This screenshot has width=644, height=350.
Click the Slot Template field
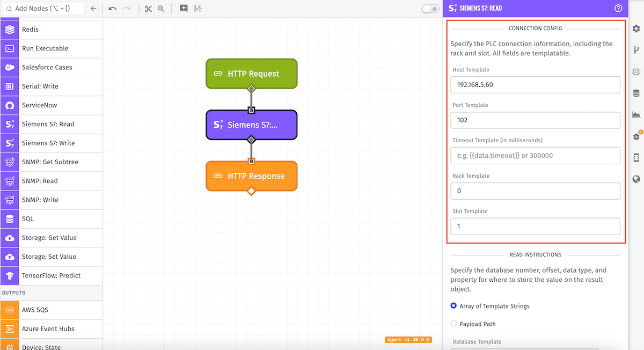[x=535, y=227]
